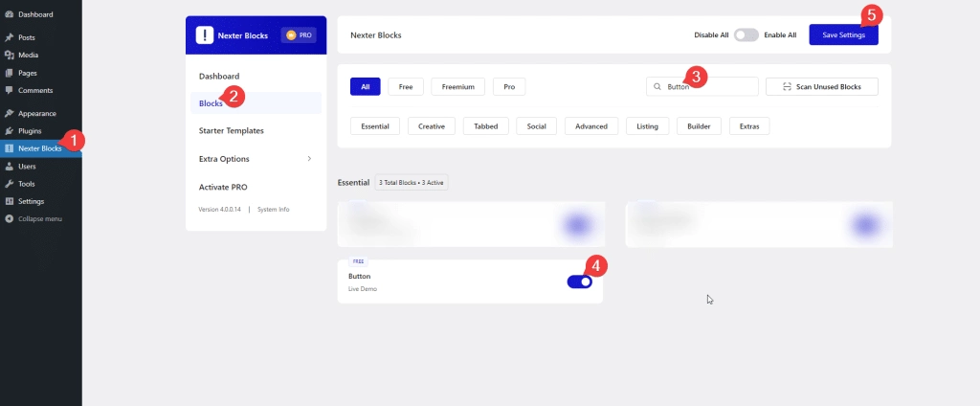The width and height of the screenshot is (980, 406).
Task: Click the magnifier icon in search box
Action: click(657, 87)
